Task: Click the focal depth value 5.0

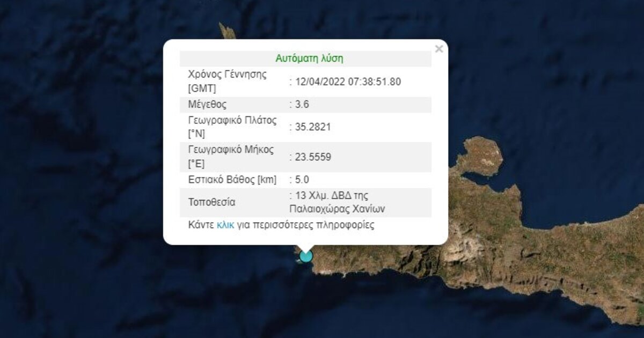Action: point(302,180)
